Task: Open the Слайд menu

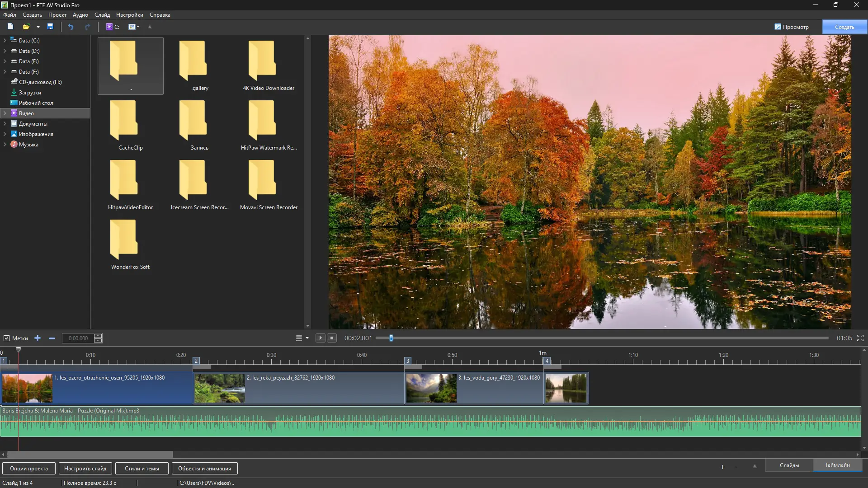Action: pos(102,15)
